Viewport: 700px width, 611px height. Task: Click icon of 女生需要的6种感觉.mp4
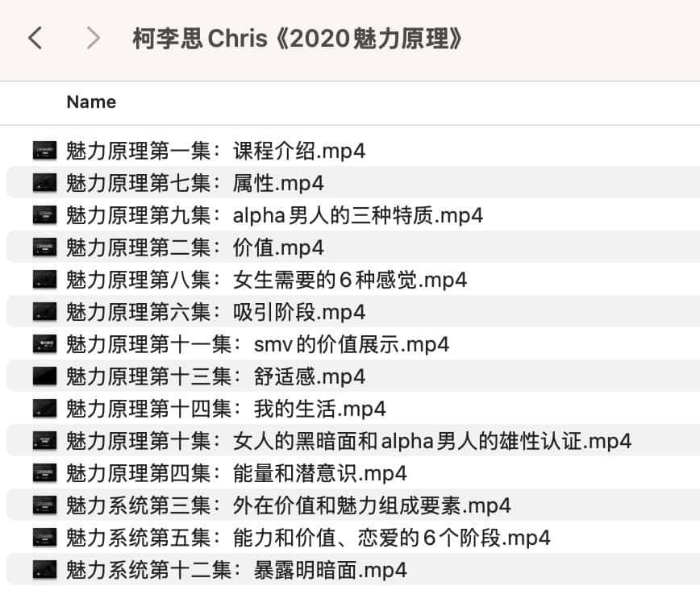click(44, 280)
